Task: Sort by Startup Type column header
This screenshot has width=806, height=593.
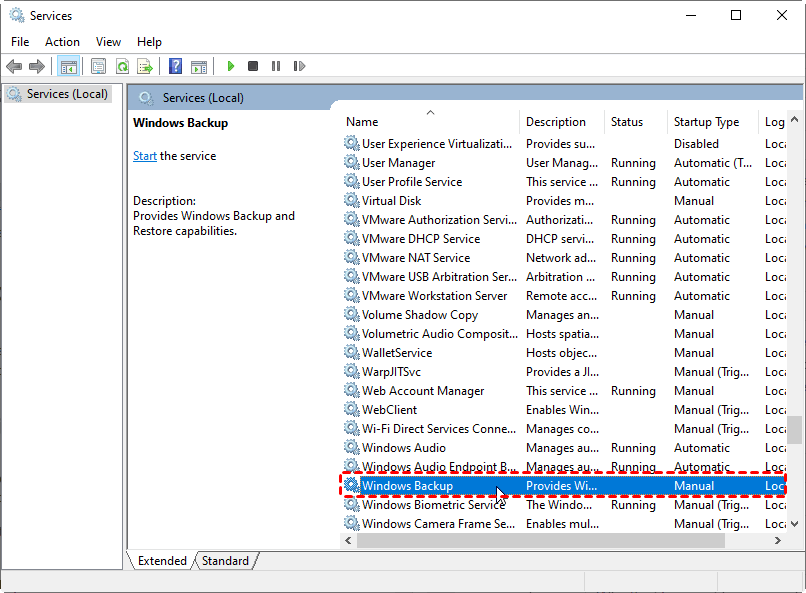Action: tap(707, 122)
